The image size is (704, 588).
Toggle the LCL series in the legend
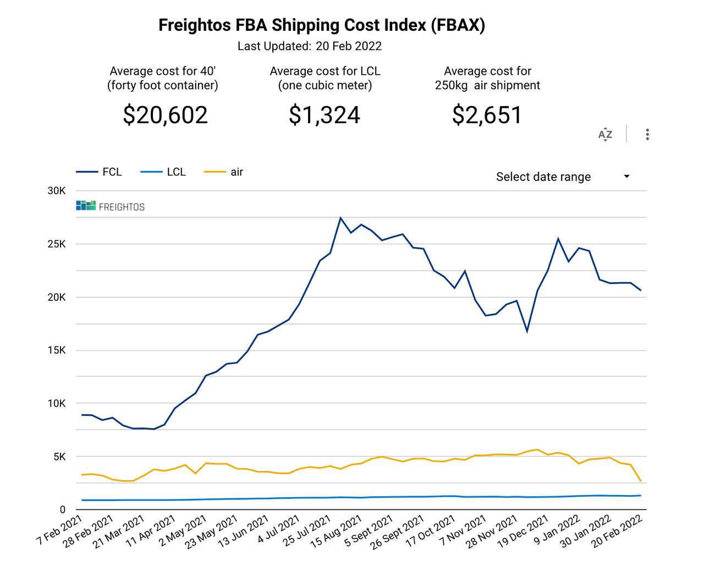click(163, 172)
